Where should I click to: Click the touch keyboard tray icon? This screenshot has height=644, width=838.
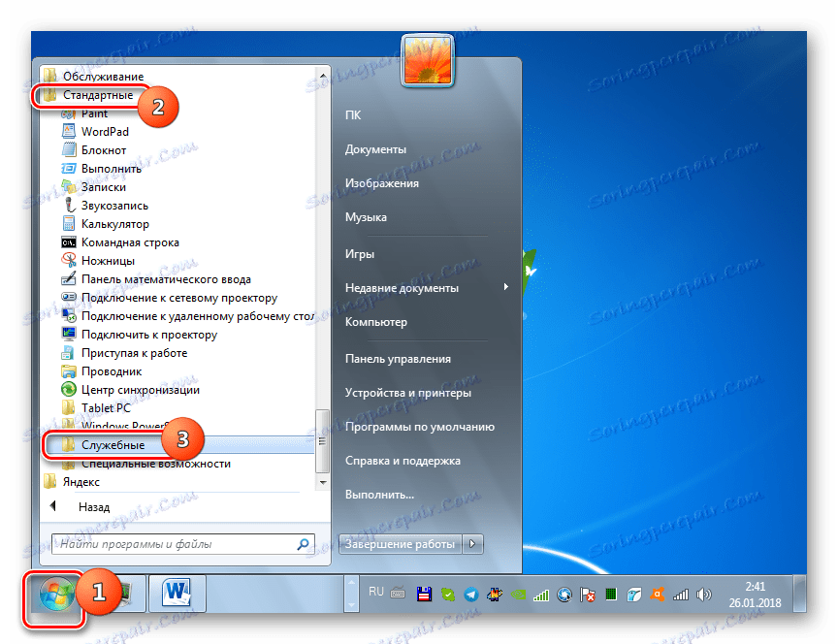tap(398, 593)
